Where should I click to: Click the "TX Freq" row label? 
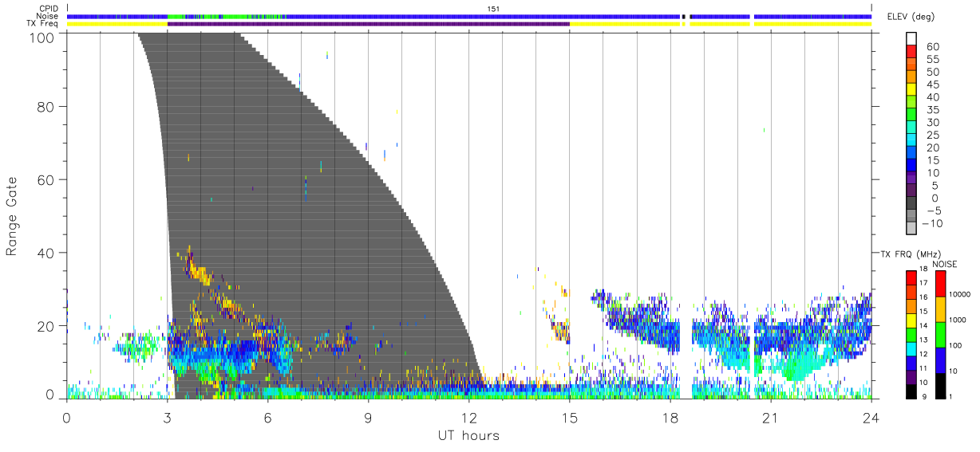coord(44,23)
